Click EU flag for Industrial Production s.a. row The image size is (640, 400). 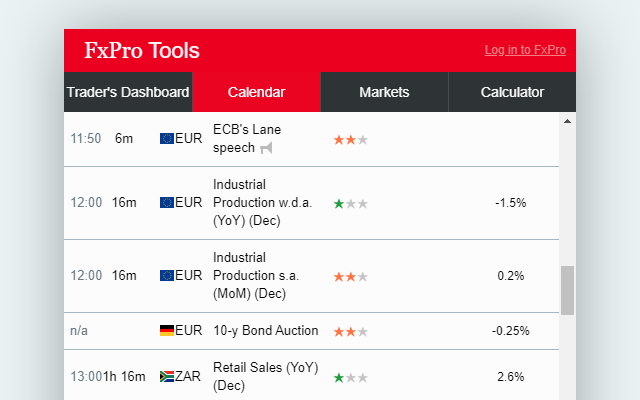pyautogui.click(x=166, y=276)
